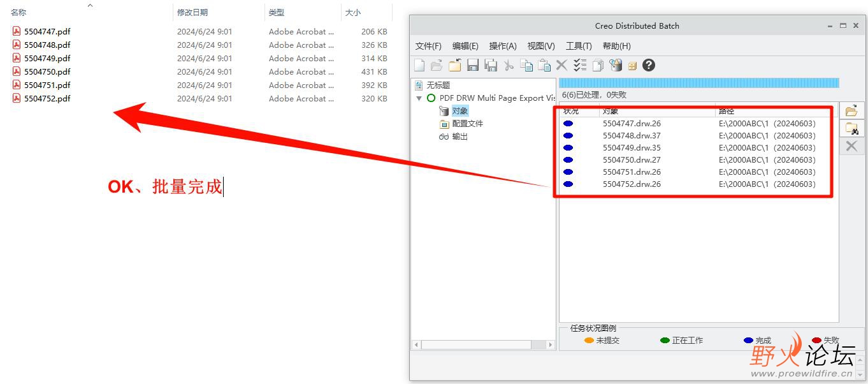Image resolution: width=868 pixels, height=384 pixels.
Task: Click right arrow of tree horizontal scrollbar
Action: point(551,344)
